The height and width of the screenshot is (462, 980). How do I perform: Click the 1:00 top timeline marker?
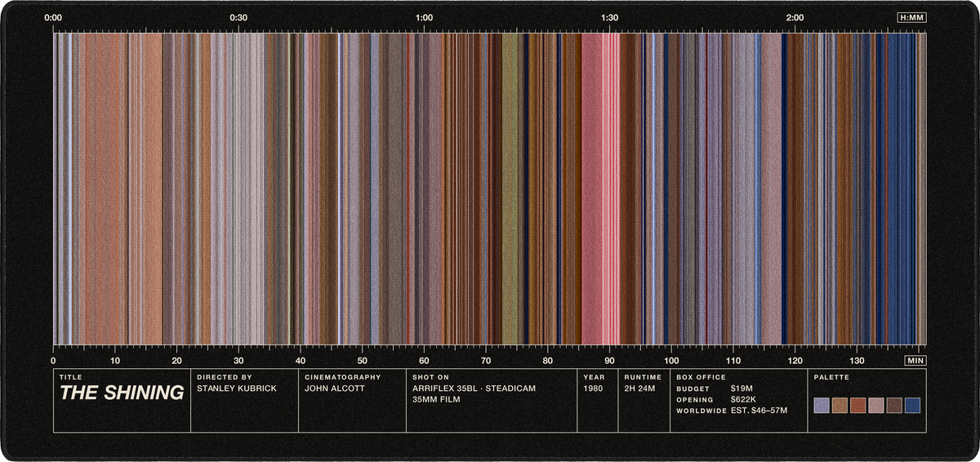click(x=424, y=17)
